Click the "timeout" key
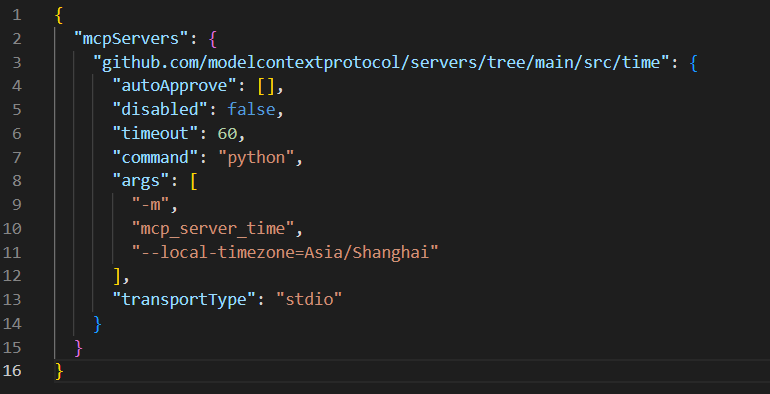Viewport: 770px width, 394px height. click(156, 134)
